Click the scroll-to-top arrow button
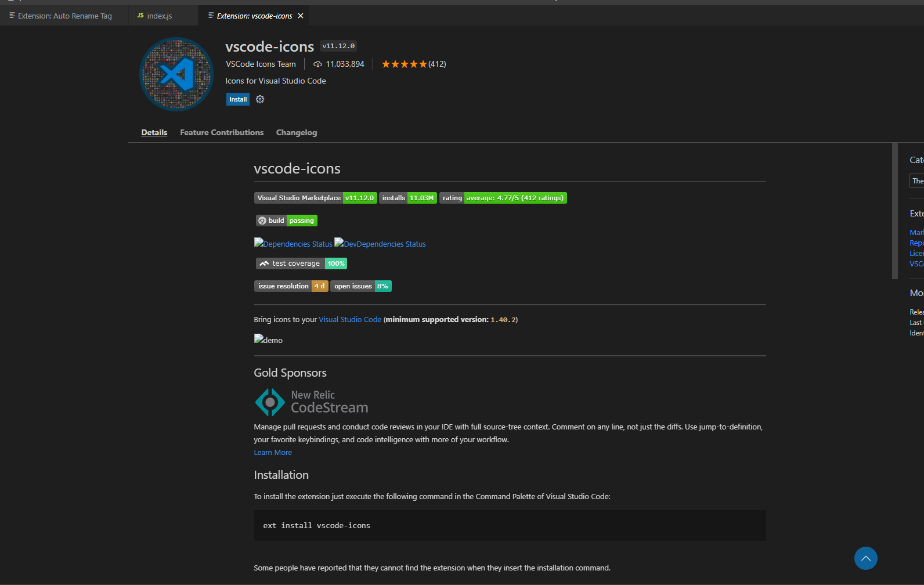The height and width of the screenshot is (585, 924). [865, 558]
